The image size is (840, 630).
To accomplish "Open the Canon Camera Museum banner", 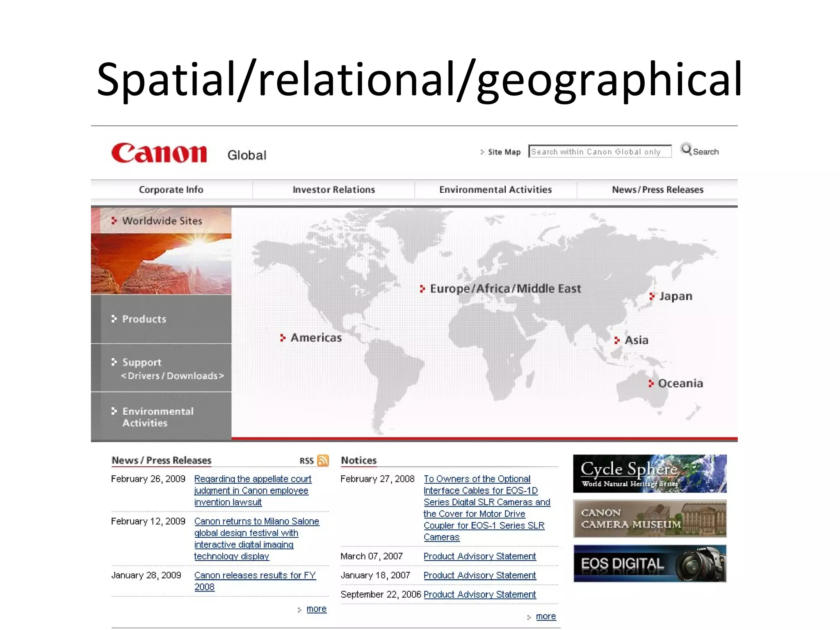I will pos(650,519).
